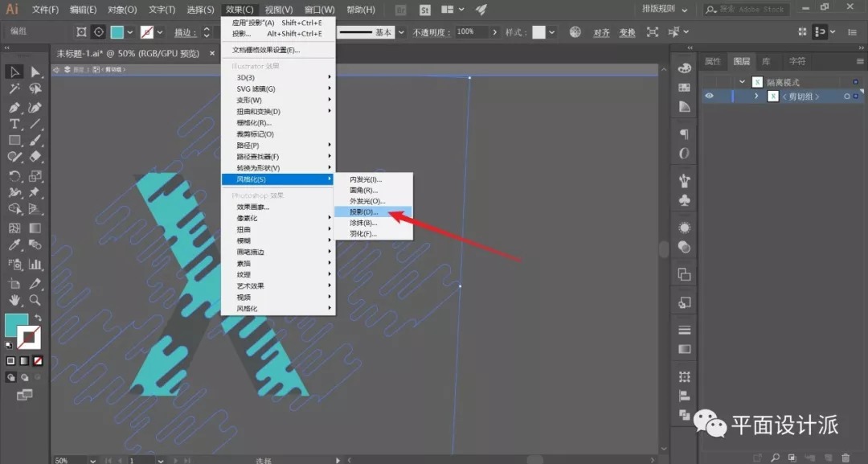
Task: Toggle visibility eye of 剪切组 layer
Action: 709,96
